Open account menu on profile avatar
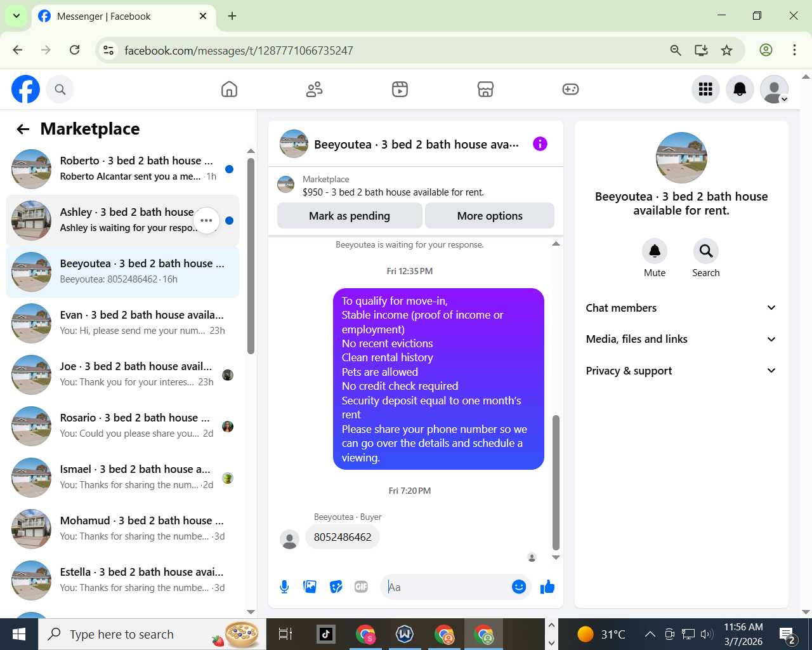Image resolution: width=812 pixels, height=650 pixels. 774,90
